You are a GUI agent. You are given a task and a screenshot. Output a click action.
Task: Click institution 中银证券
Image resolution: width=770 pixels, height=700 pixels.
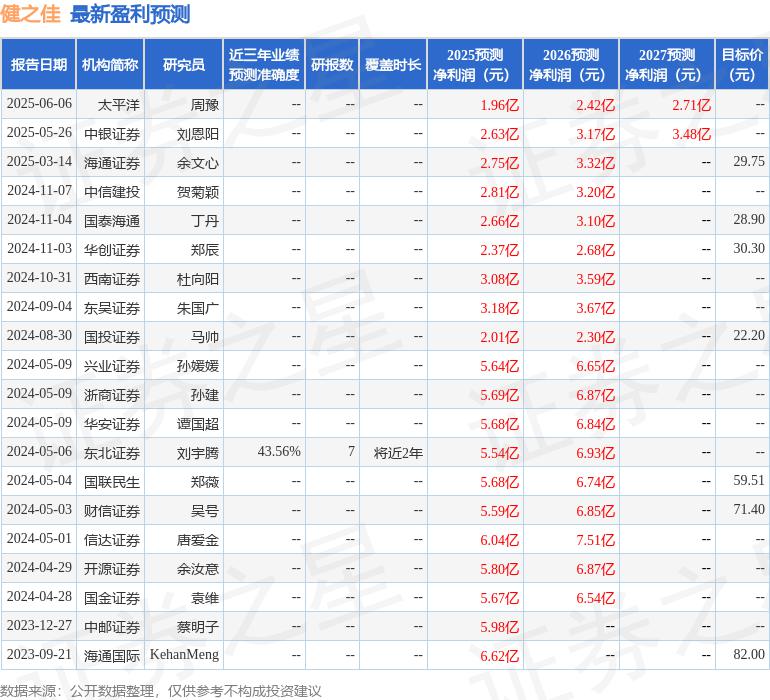pos(111,134)
